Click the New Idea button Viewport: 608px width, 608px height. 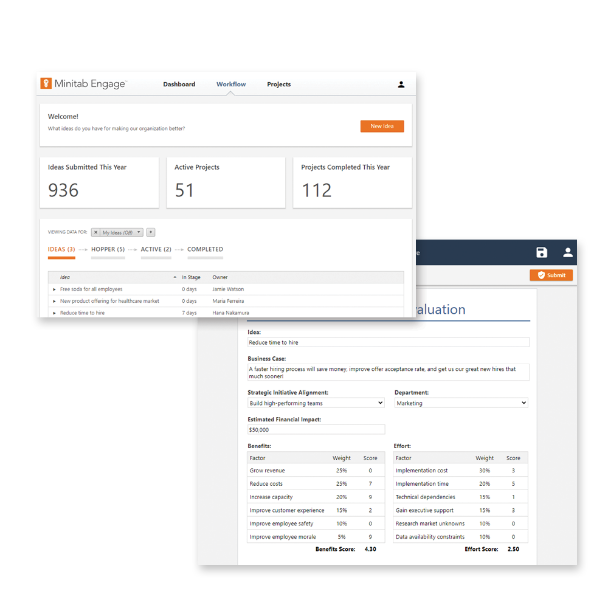click(x=382, y=126)
